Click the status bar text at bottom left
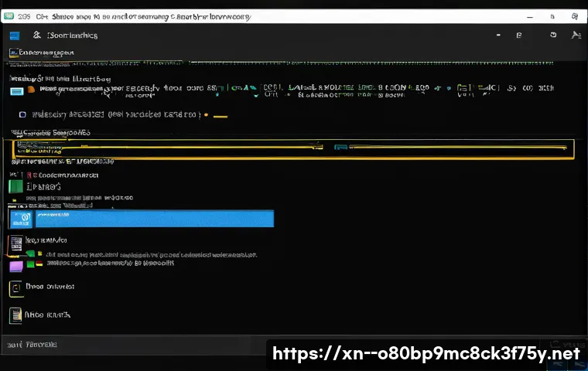This screenshot has height=371, width=588. 32,345
